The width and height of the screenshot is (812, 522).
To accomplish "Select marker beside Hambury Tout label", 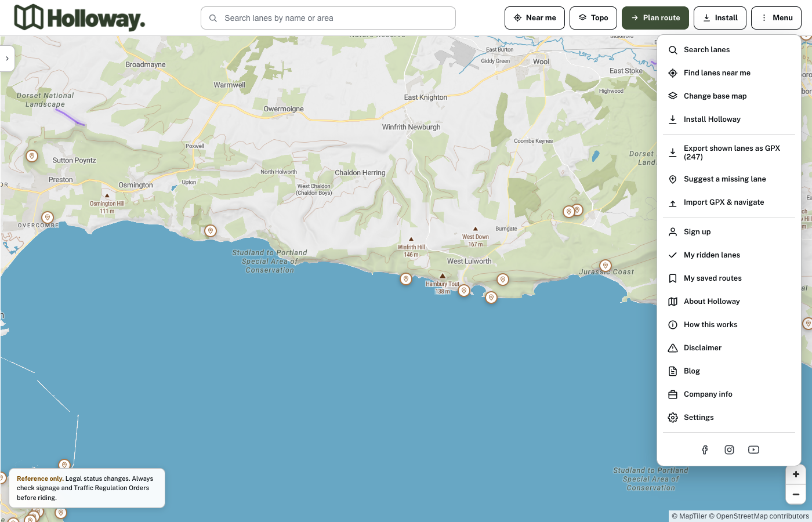I will (464, 291).
